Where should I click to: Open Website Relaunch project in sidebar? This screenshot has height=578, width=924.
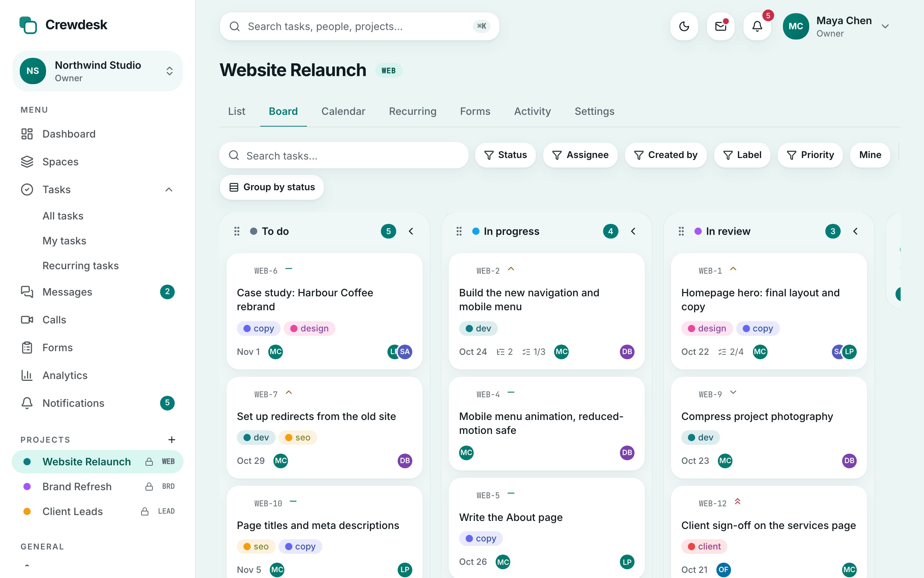(x=97, y=461)
